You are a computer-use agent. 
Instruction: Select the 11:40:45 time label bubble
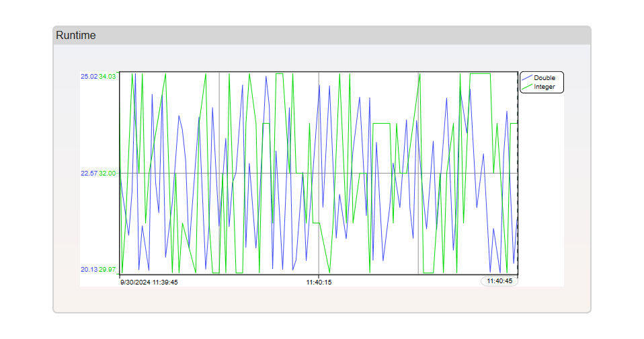coord(499,281)
